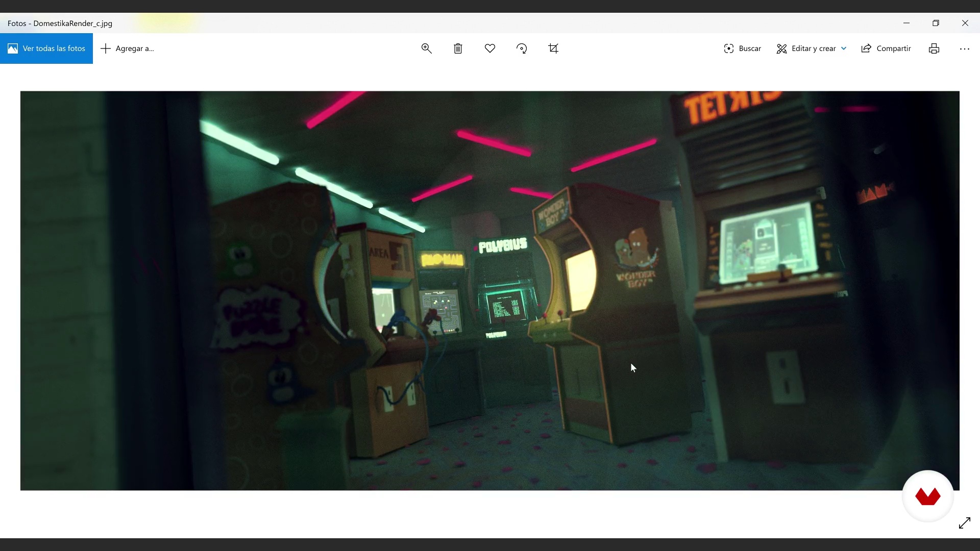Expand the Editar y crear chevron

(844, 48)
